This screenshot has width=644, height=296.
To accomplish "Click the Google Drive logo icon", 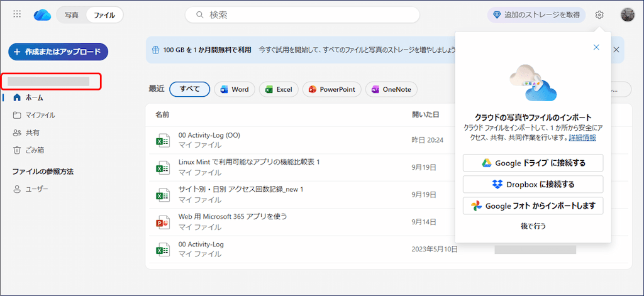I will click(x=487, y=163).
